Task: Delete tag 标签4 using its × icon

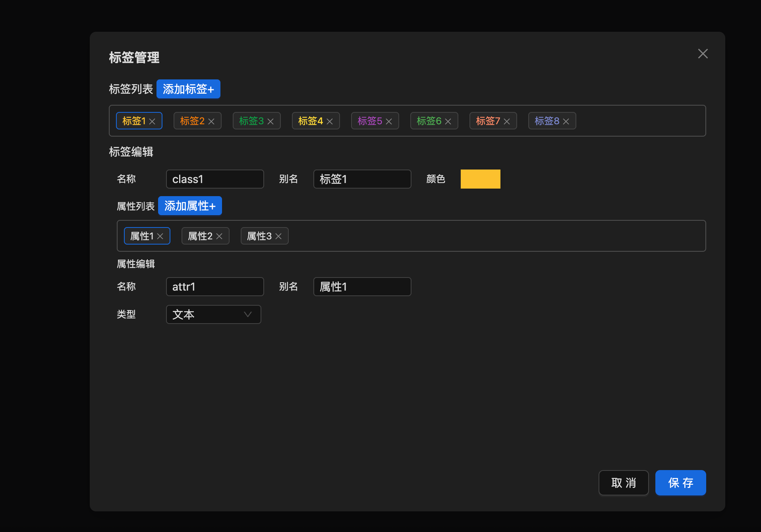Action: (330, 121)
